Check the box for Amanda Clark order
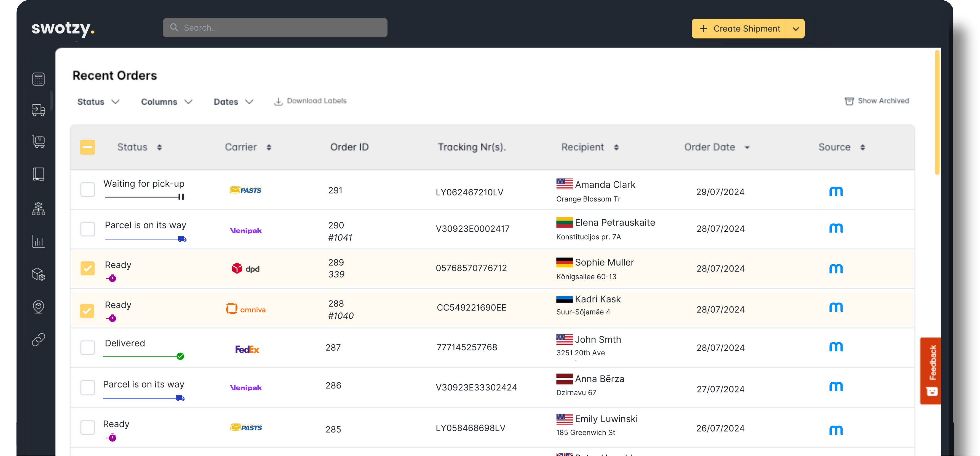Image resolution: width=980 pixels, height=456 pixels. [x=88, y=189]
